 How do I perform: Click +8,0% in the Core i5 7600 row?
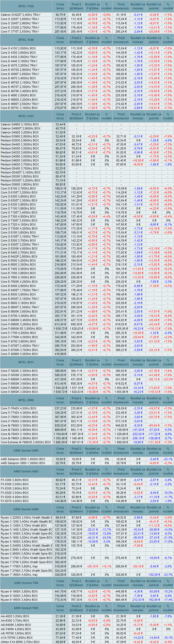(168, 277)
